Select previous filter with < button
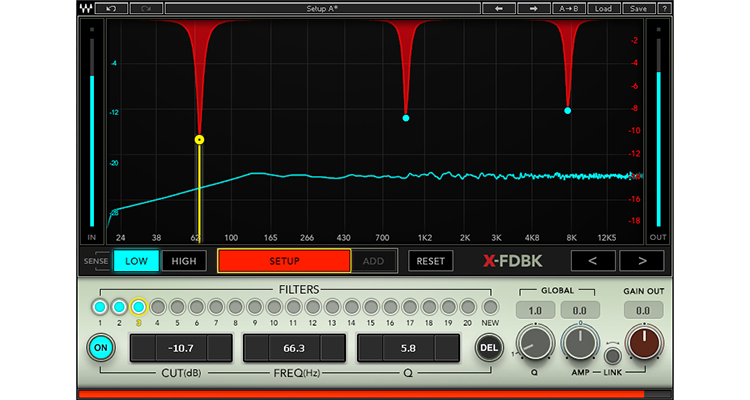Viewport: 750px width, 400px height. click(x=592, y=261)
